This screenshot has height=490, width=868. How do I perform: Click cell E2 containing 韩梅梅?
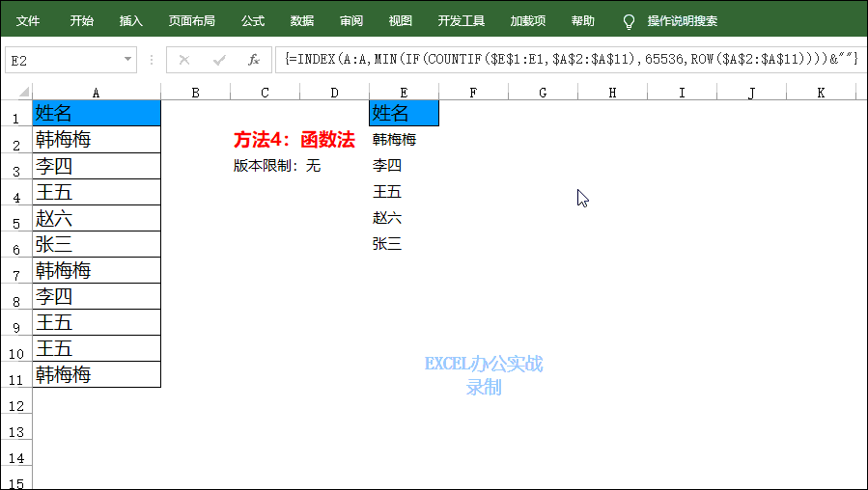405,139
